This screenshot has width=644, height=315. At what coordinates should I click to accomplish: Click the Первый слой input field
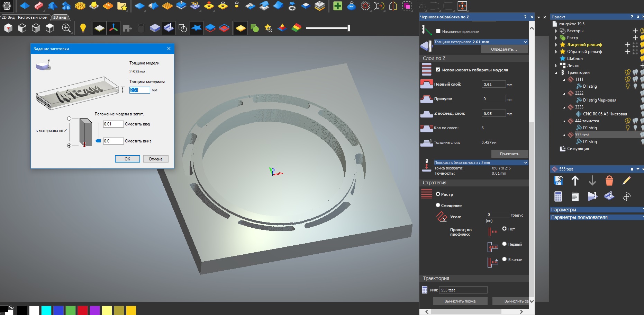tap(493, 84)
